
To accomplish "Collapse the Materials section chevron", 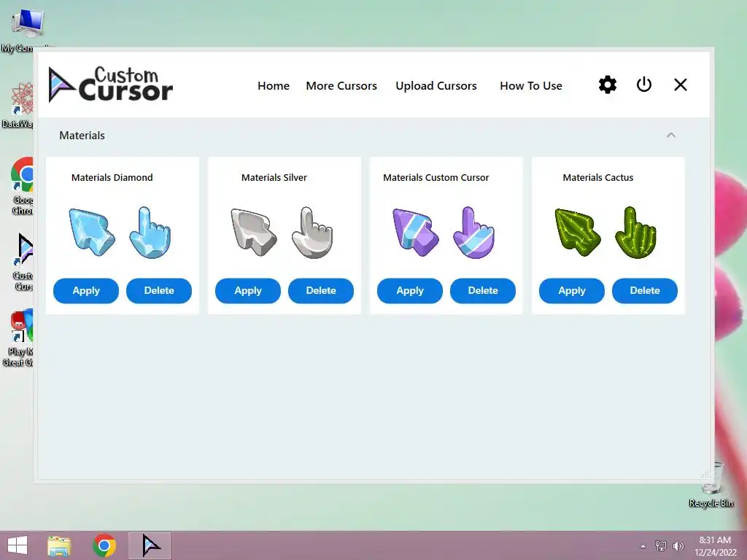I will (x=671, y=135).
